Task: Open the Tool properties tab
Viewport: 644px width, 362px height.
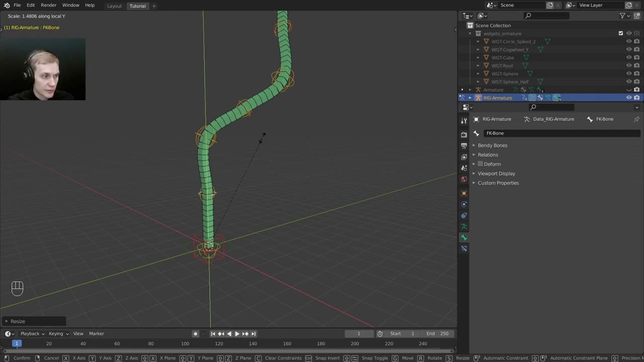Action: (x=464, y=121)
